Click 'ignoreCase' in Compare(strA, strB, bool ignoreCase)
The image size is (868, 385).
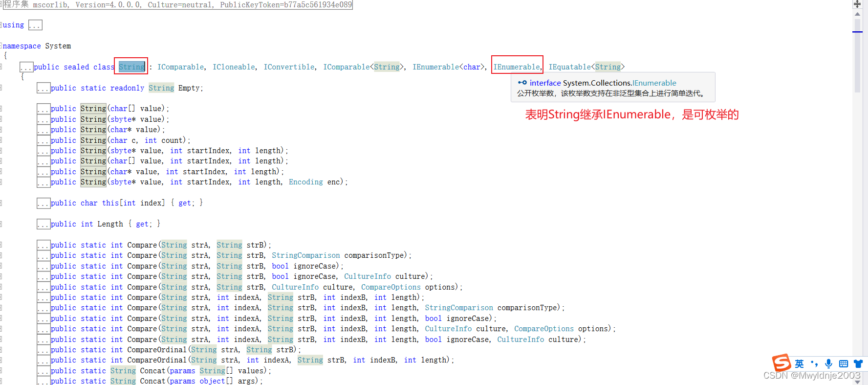pos(317,266)
